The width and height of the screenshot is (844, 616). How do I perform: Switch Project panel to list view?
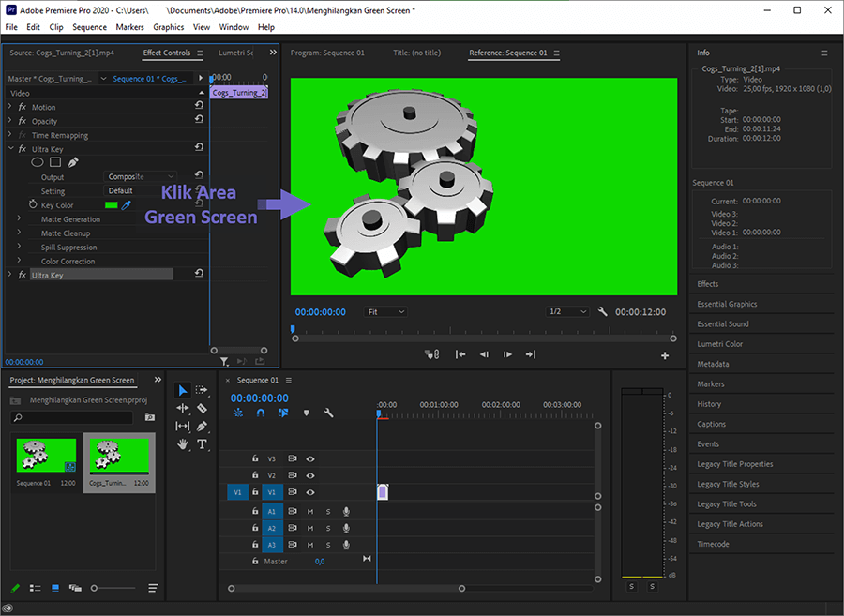pos(35,588)
